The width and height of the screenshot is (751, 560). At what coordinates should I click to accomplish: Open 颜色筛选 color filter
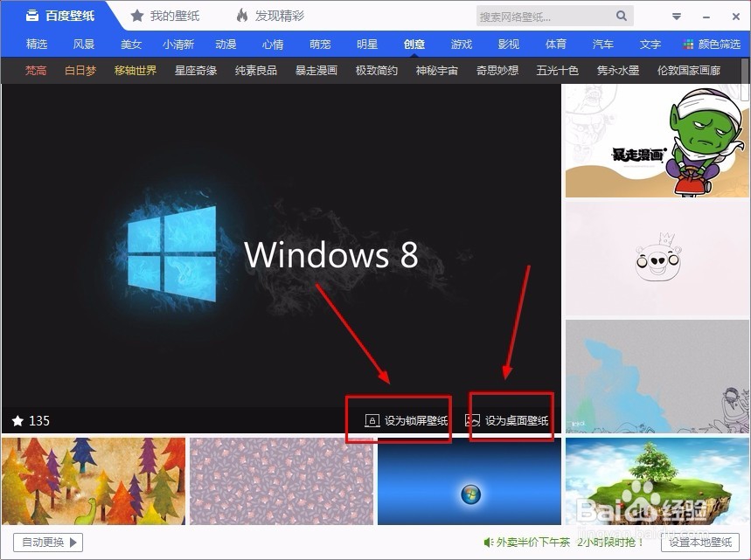[x=712, y=45]
